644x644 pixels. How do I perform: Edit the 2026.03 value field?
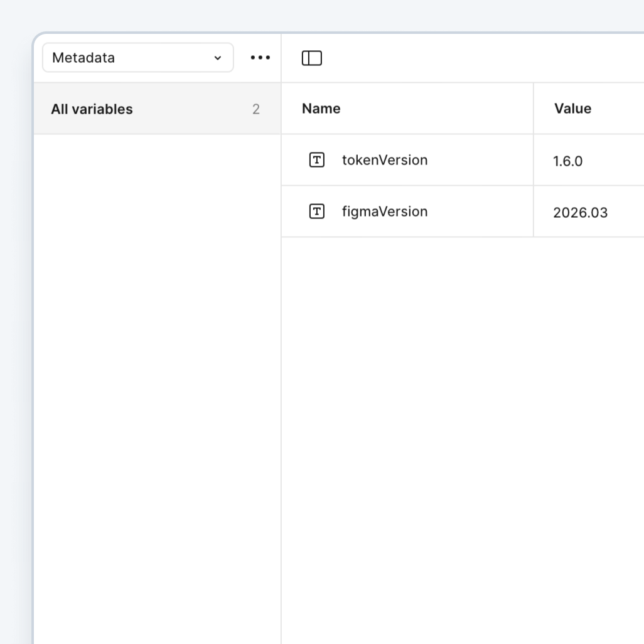(x=581, y=213)
